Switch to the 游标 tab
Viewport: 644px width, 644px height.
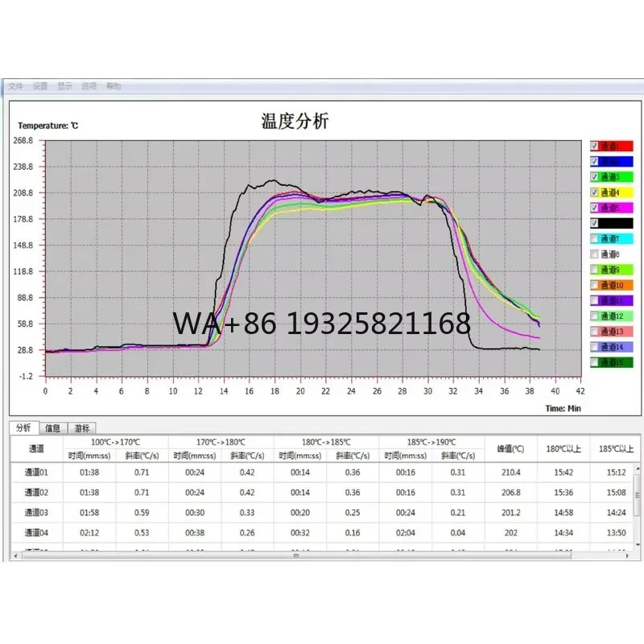82,428
